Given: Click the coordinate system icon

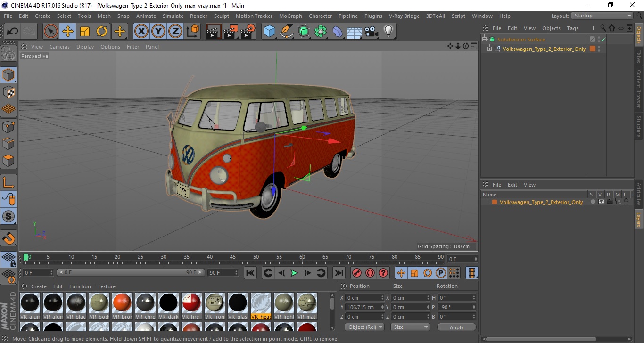Looking at the screenshot, I should (192, 32).
